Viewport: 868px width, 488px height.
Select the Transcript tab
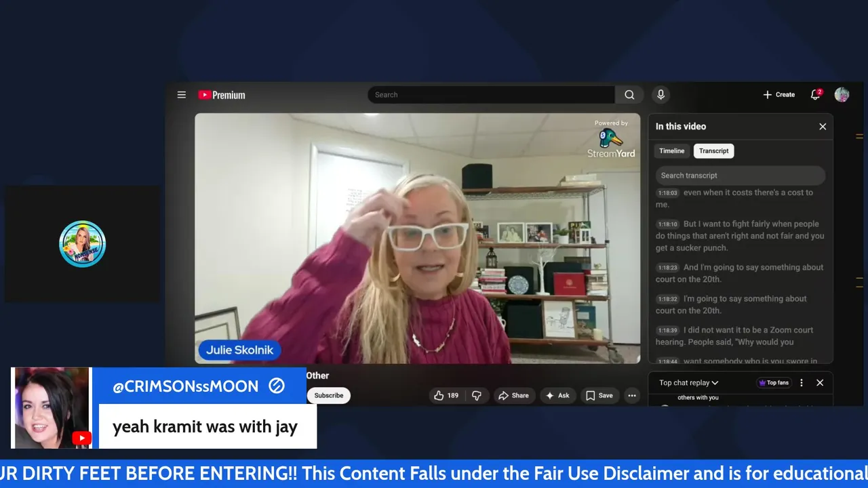714,151
